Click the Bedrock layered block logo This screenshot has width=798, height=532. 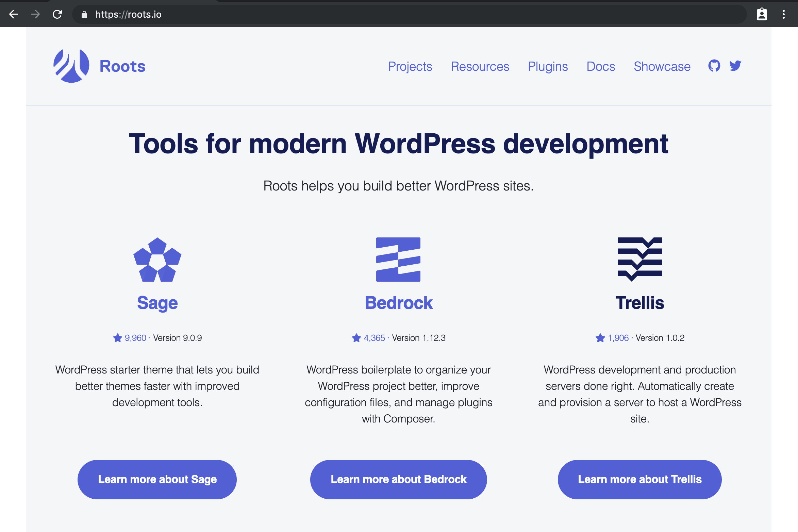(398, 260)
